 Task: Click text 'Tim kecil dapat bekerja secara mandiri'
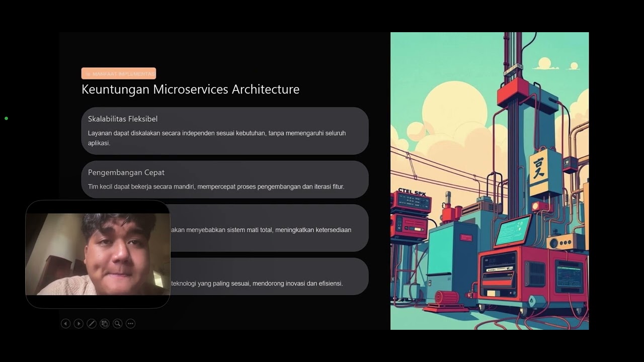[x=142, y=187]
